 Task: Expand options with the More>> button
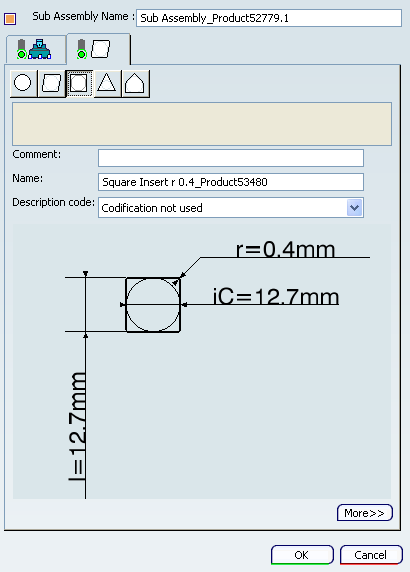pyautogui.click(x=364, y=513)
